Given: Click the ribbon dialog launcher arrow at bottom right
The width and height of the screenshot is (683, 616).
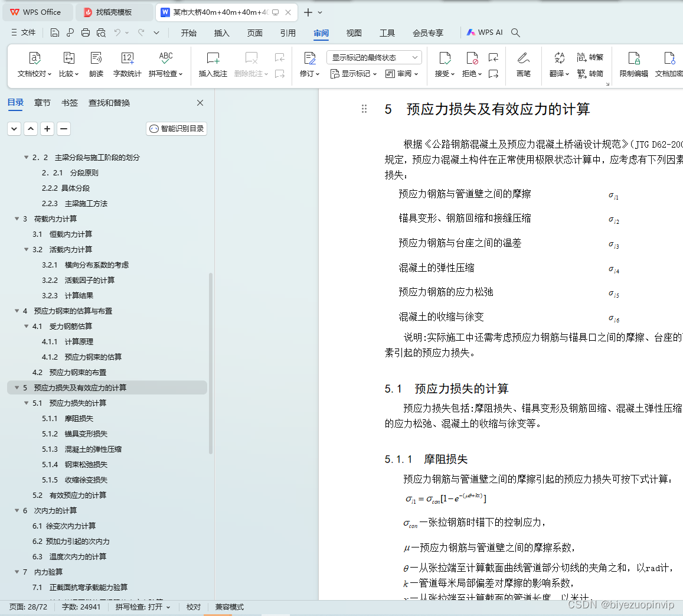Looking at the screenshot, I should tap(607, 84).
